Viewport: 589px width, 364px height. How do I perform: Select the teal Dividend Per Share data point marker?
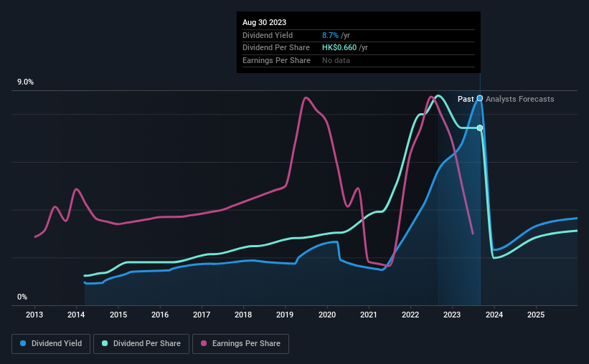pyautogui.click(x=480, y=128)
